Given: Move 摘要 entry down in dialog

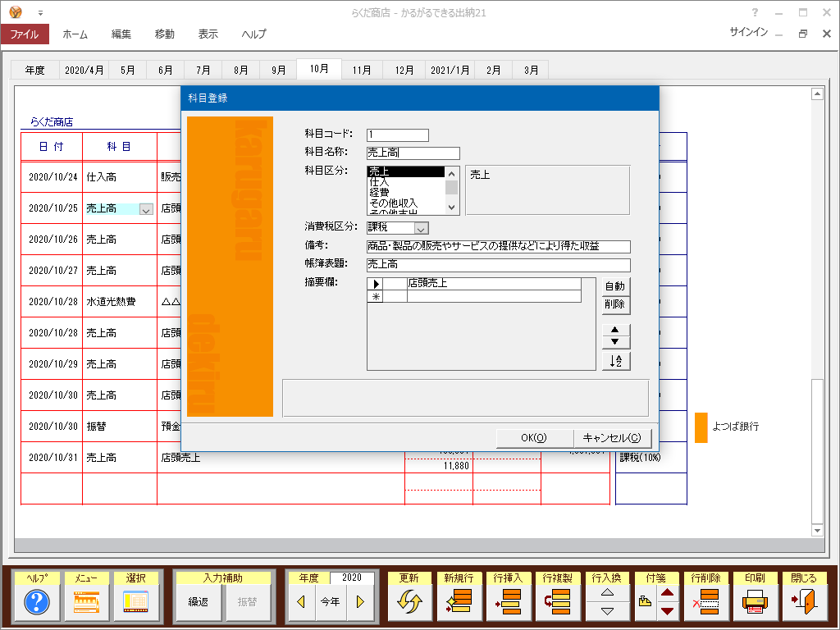Looking at the screenshot, I should [615, 342].
